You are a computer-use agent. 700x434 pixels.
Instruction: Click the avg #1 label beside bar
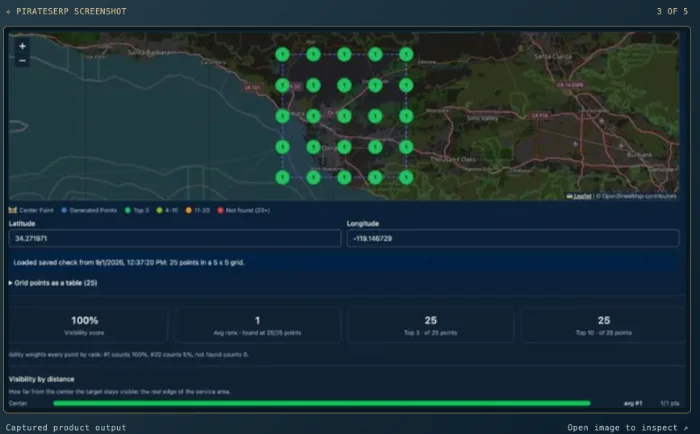click(x=633, y=403)
